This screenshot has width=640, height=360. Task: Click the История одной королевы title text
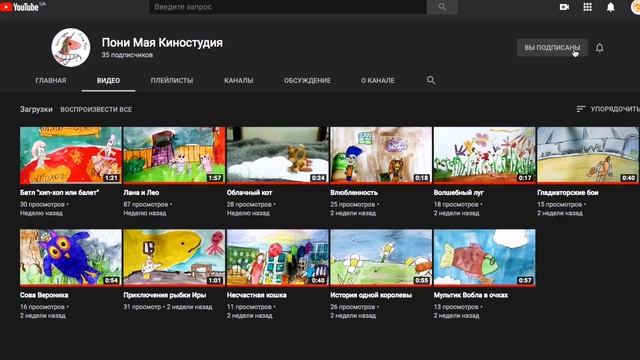(371, 295)
